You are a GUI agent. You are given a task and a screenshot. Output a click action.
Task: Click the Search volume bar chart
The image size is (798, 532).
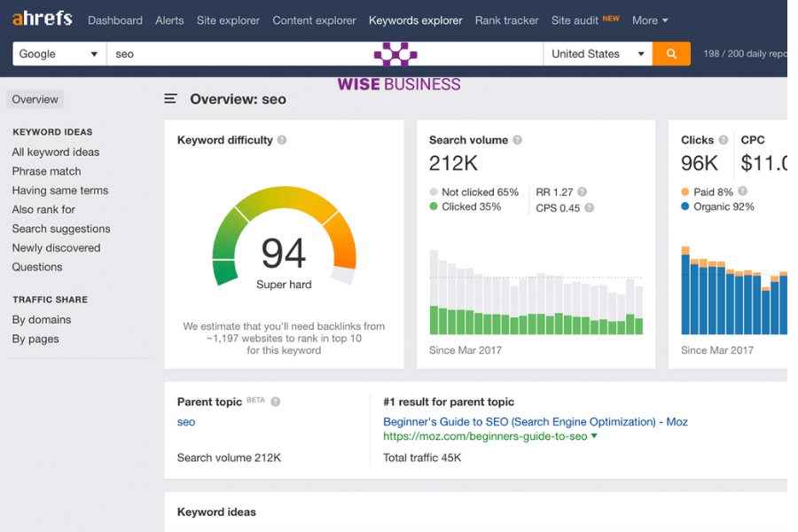click(536, 292)
